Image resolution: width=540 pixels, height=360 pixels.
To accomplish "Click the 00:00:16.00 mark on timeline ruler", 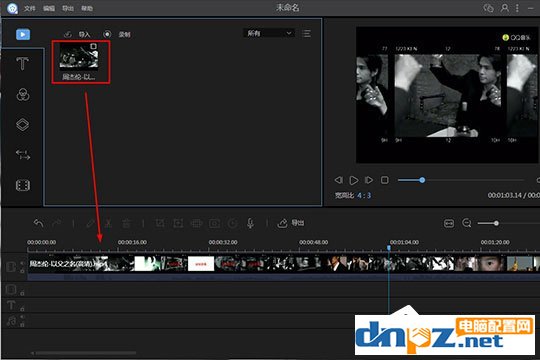I will tap(132, 242).
